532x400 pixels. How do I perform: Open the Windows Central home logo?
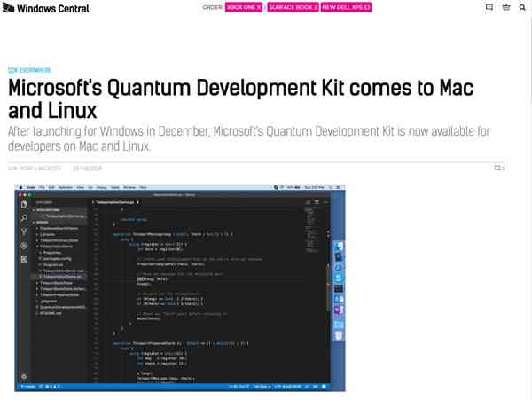point(46,8)
